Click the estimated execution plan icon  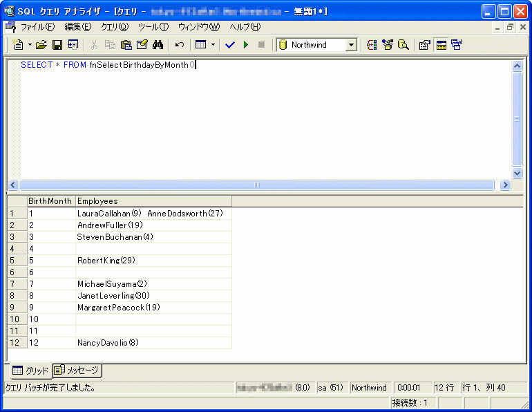[372, 45]
